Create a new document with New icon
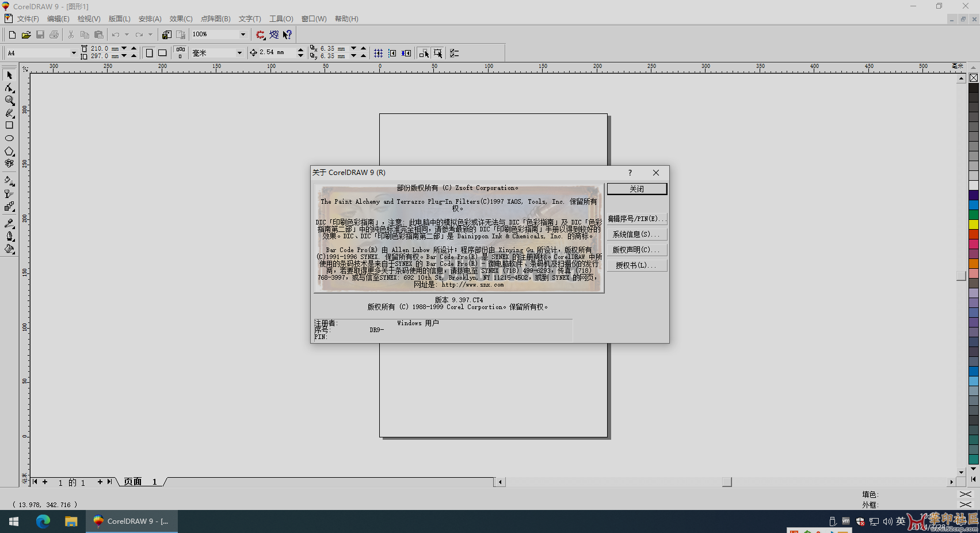The width and height of the screenshot is (980, 533). 12,35
